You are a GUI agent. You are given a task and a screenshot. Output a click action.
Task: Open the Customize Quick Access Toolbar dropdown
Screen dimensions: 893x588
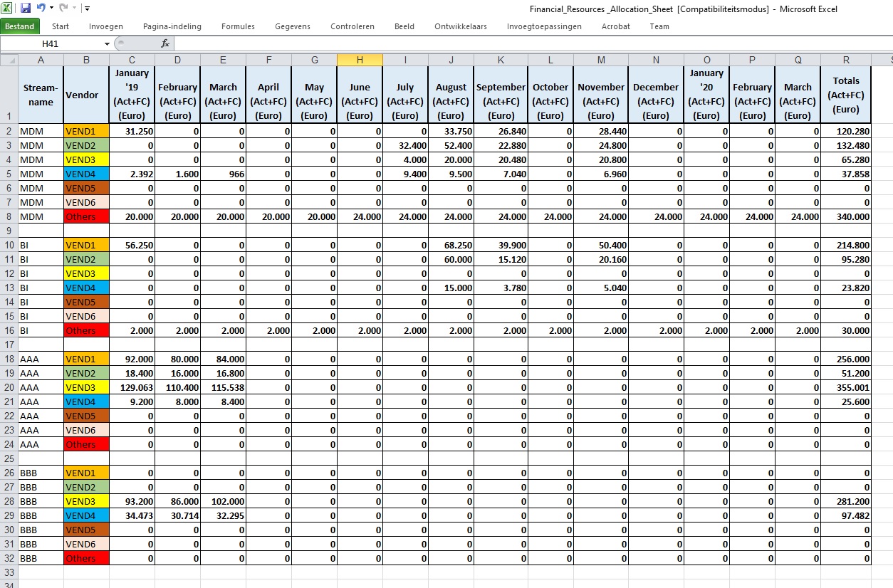pos(87,9)
